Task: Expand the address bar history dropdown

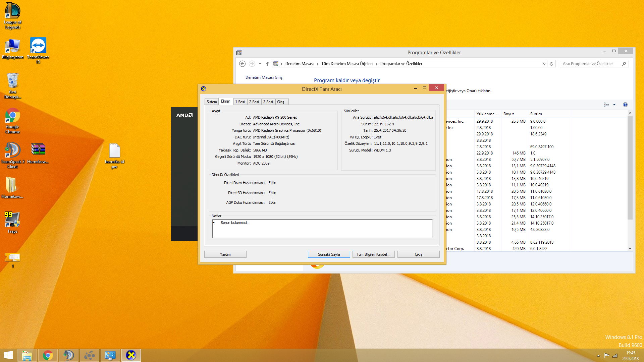Action: (544, 64)
